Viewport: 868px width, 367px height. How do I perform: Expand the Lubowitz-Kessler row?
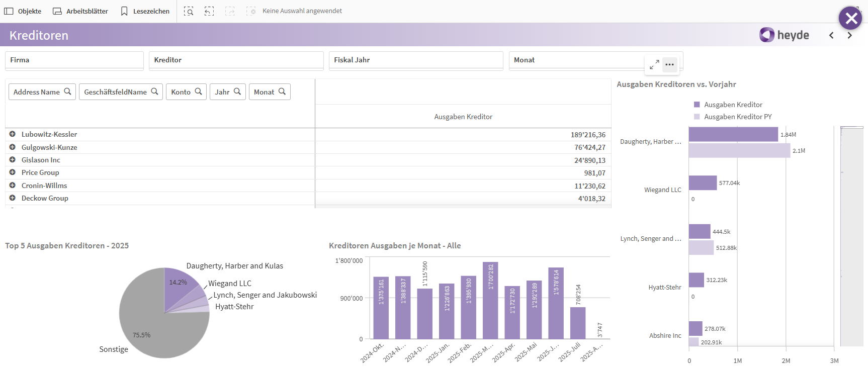click(x=13, y=134)
